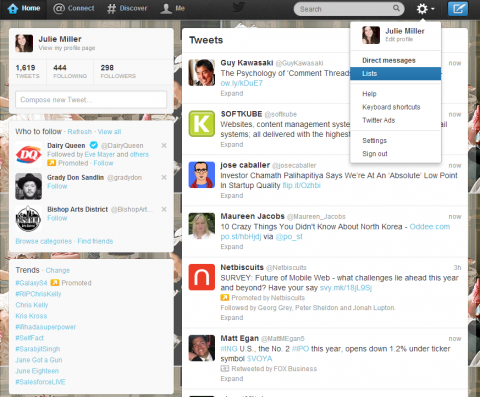Open the #GalaxyS4 trend
Screen dimensions: 480x397
(31, 283)
